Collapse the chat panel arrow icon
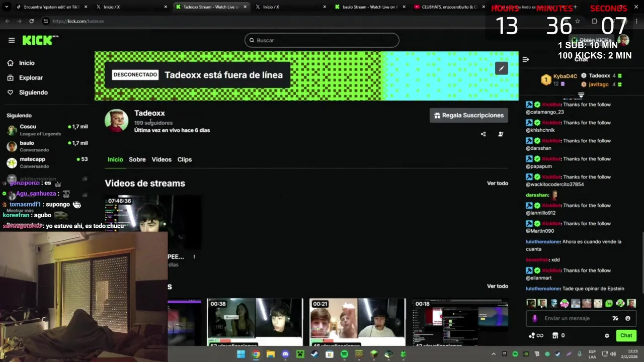This screenshot has height=362, width=644. pyautogui.click(x=526, y=59)
